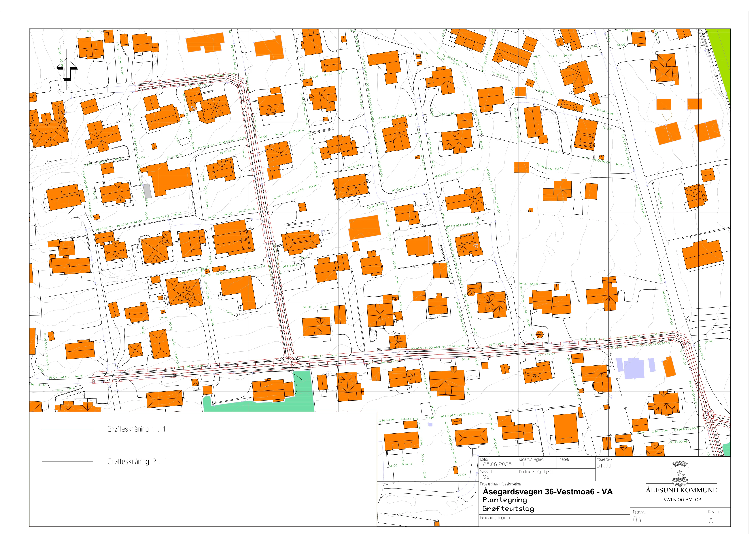Click the 'Saksbeh.:' field label

487,472
